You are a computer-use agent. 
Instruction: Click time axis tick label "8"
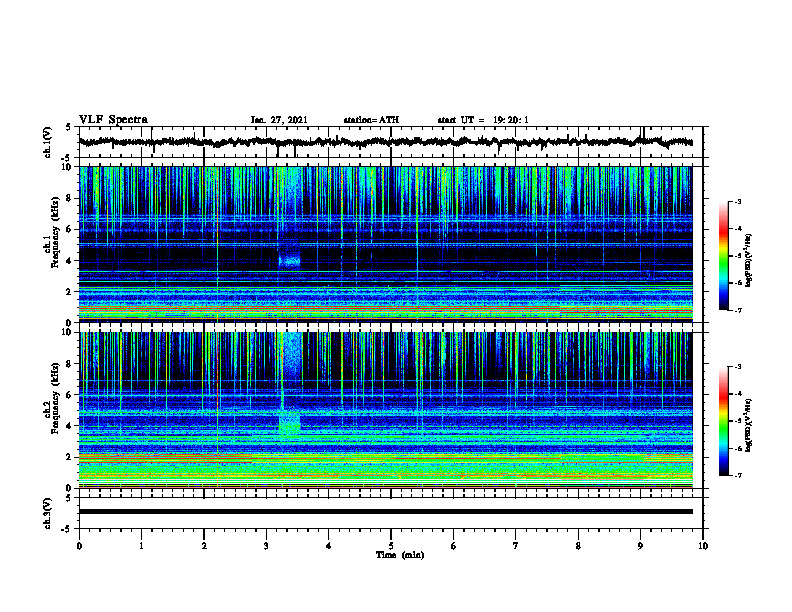pos(578,546)
